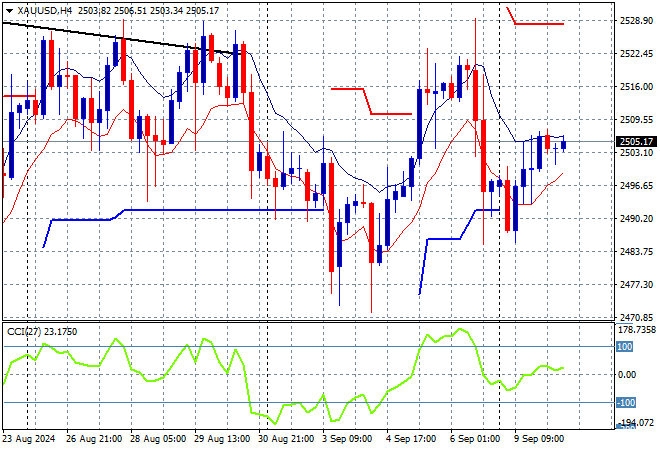
Task: Click the 2528.90 price scale label
Action: click(636, 21)
